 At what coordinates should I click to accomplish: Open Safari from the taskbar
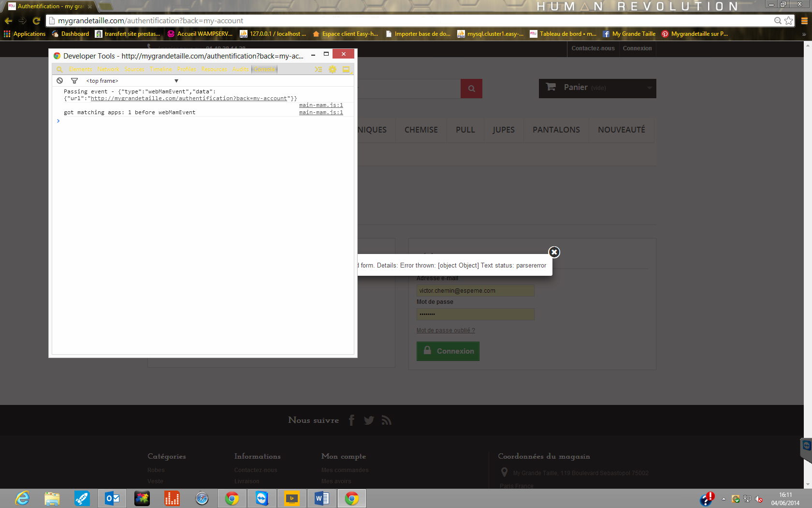pyautogui.click(x=202, y=498)
